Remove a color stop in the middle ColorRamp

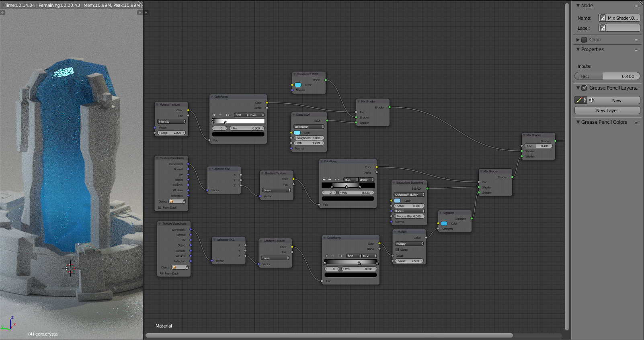click(x=330, y=180)
